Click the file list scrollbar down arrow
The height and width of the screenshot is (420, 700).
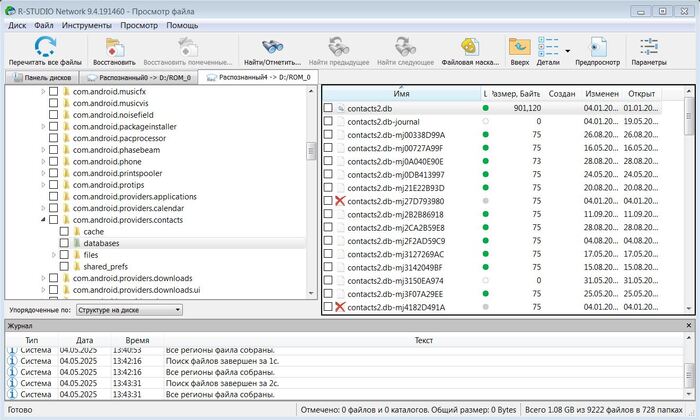pos(689,308)
